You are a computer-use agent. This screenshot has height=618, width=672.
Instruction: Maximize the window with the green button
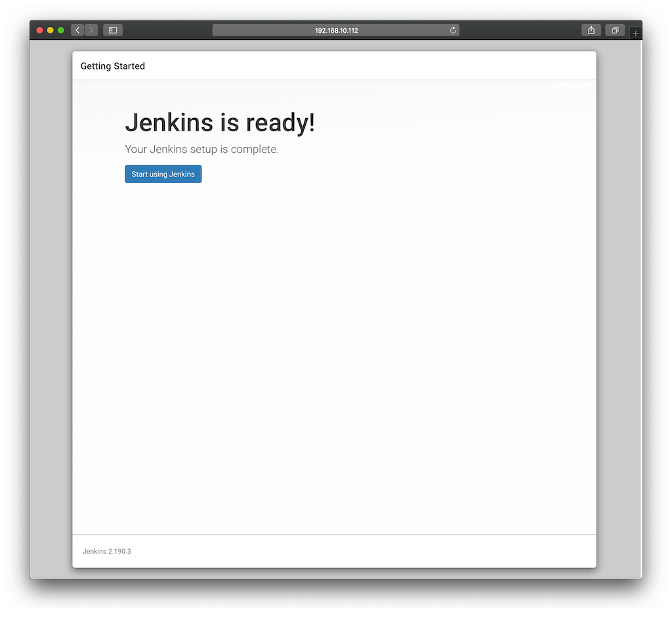[x=61, y=30]
